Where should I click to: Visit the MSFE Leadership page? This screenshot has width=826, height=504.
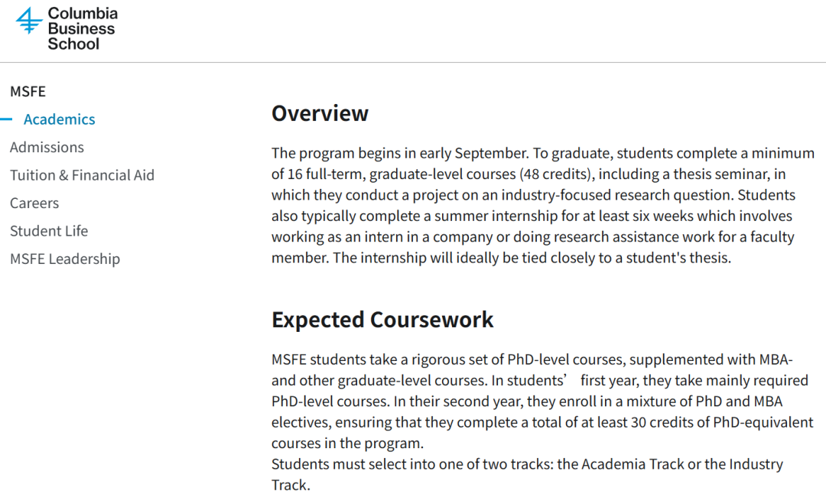click(65, 259)
